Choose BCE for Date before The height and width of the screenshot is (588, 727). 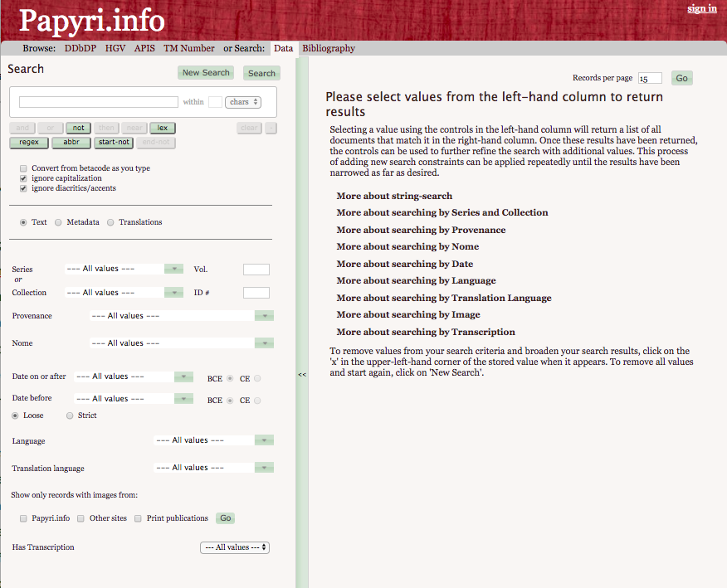pyautogui.click(x=230, y=401)
